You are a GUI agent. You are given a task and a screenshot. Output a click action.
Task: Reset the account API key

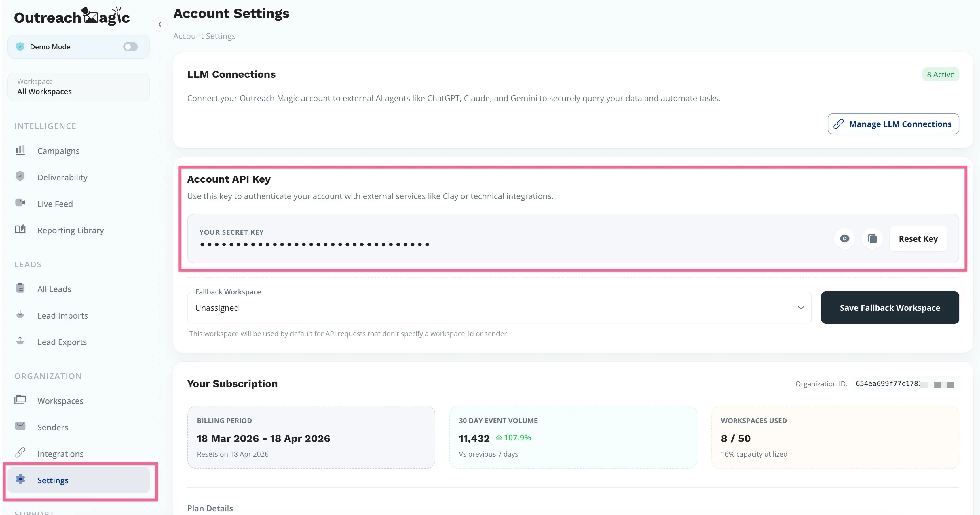point(918,239)
